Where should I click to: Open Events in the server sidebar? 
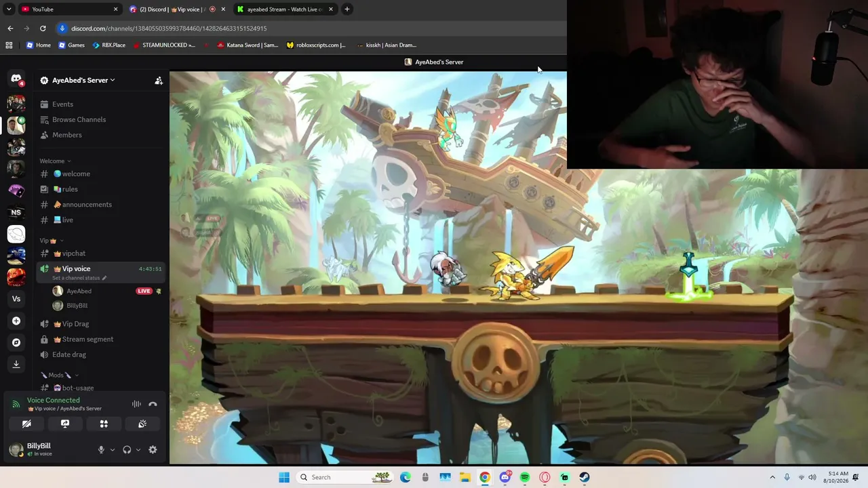[x=101, y=104]
